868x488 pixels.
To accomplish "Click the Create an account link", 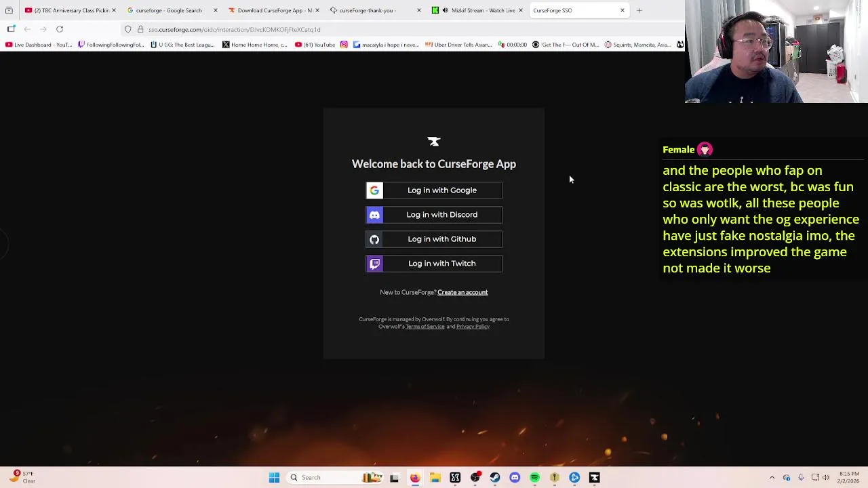I will (462, 292).
